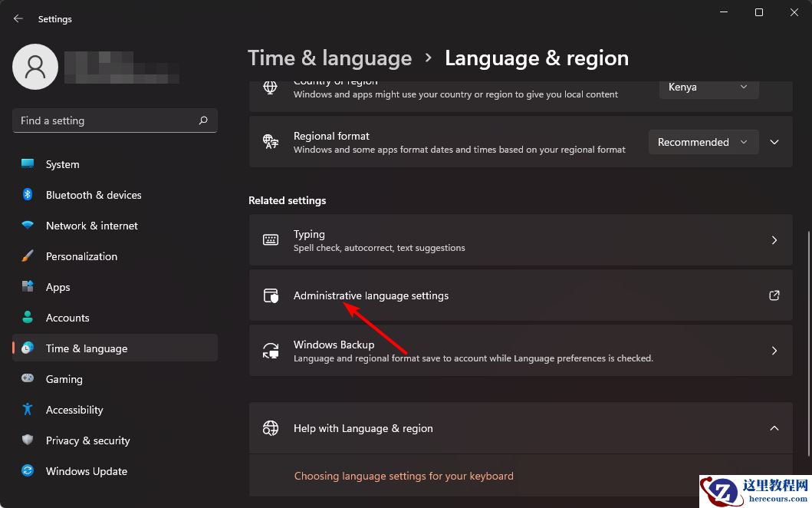Viewport: 812px width, 508px height.
Task: Click the Find a setting search box
Action: (115, 120)
